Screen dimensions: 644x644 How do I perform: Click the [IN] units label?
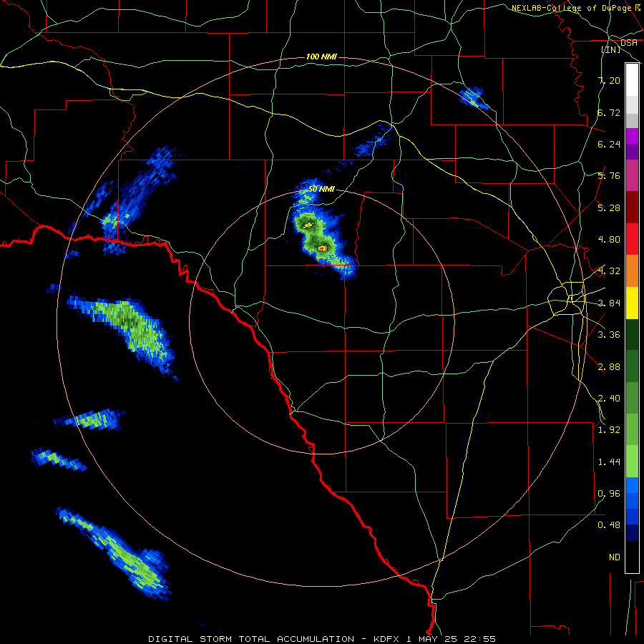(x=611, y=49)
